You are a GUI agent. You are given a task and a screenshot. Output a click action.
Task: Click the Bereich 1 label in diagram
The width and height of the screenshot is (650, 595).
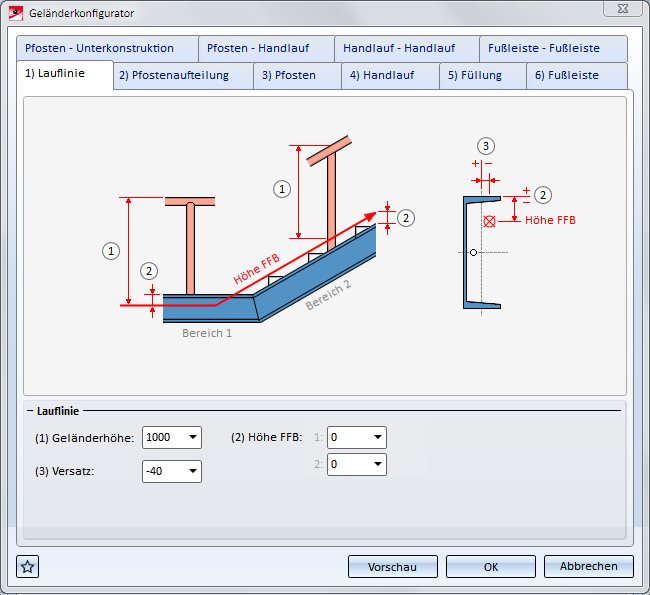tap(207, 333)
